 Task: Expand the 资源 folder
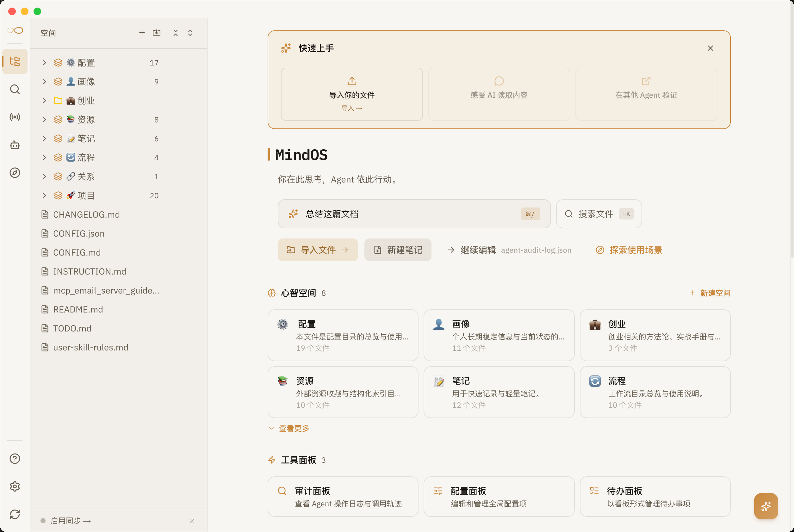click(45, 120)
